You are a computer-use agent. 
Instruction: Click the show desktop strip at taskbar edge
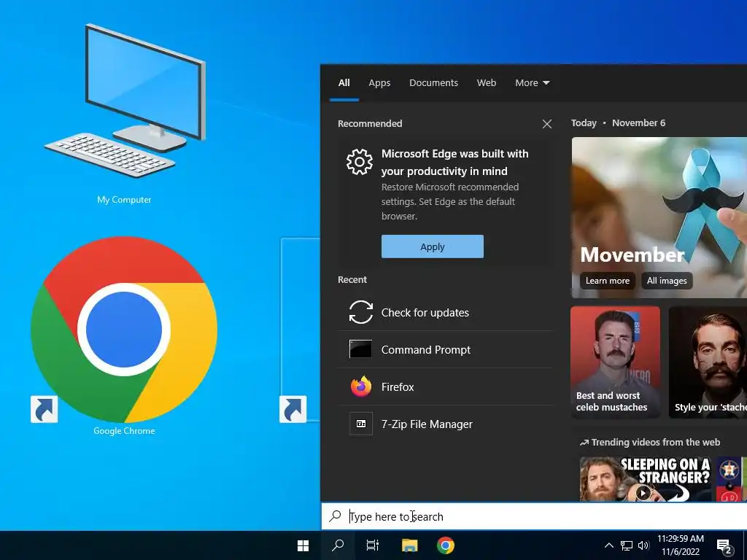(745, 545)
